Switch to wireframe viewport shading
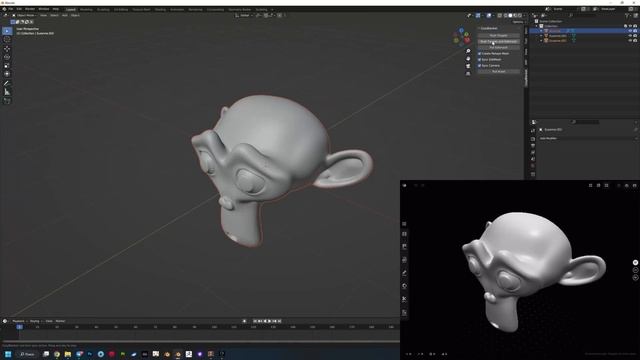This screenshot has height=360, width=640. (505, 16)
